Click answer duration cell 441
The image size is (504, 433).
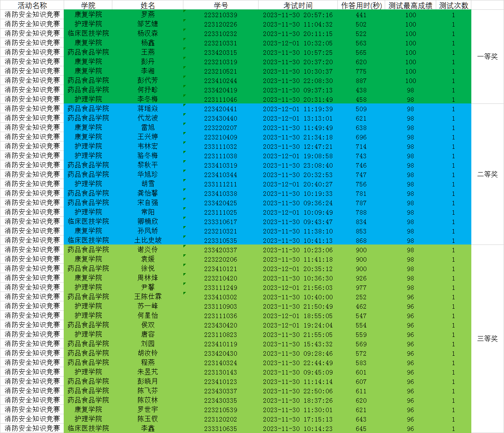pyautogui.click(x=361, y=15)
